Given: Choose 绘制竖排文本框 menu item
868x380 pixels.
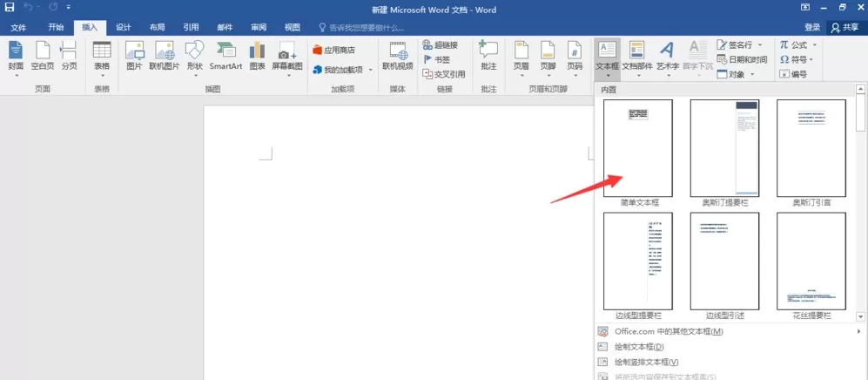Looking at the screenshot, I should [x=730, y=363].
